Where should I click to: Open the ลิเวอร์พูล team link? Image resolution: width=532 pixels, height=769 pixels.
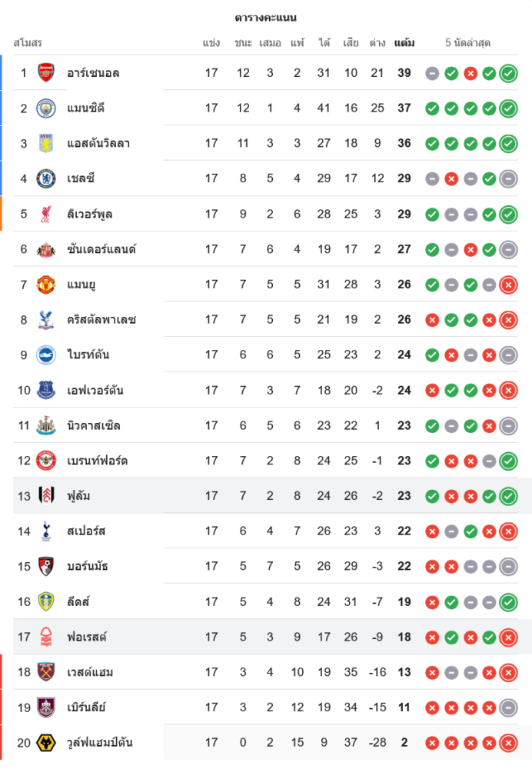click(89, 214)
